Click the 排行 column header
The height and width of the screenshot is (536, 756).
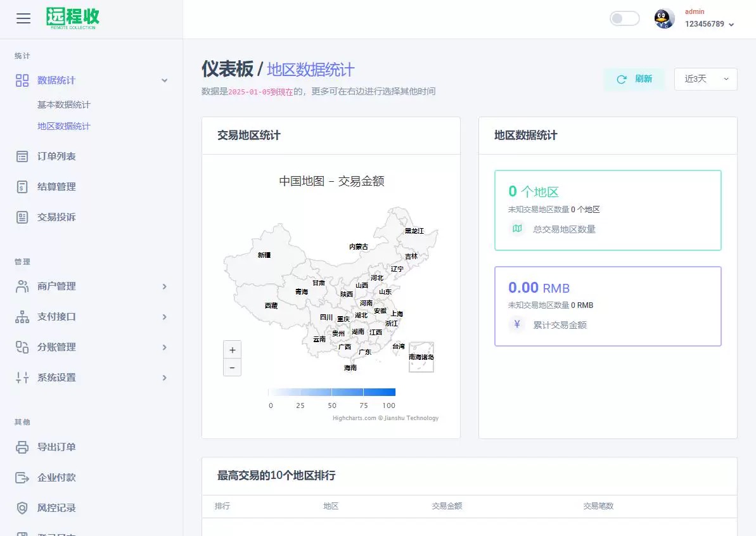coord(222,506)
